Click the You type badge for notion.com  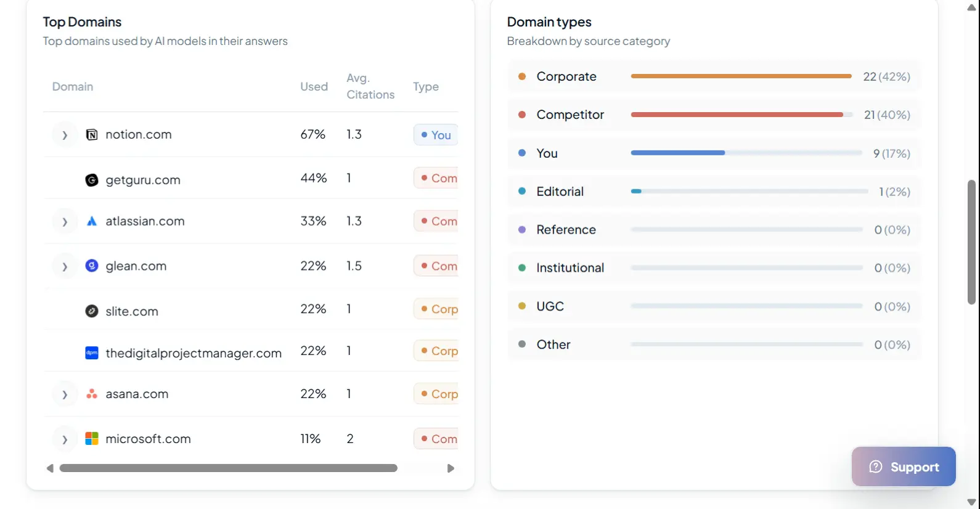pyautogui.click(x=436, y=135)
